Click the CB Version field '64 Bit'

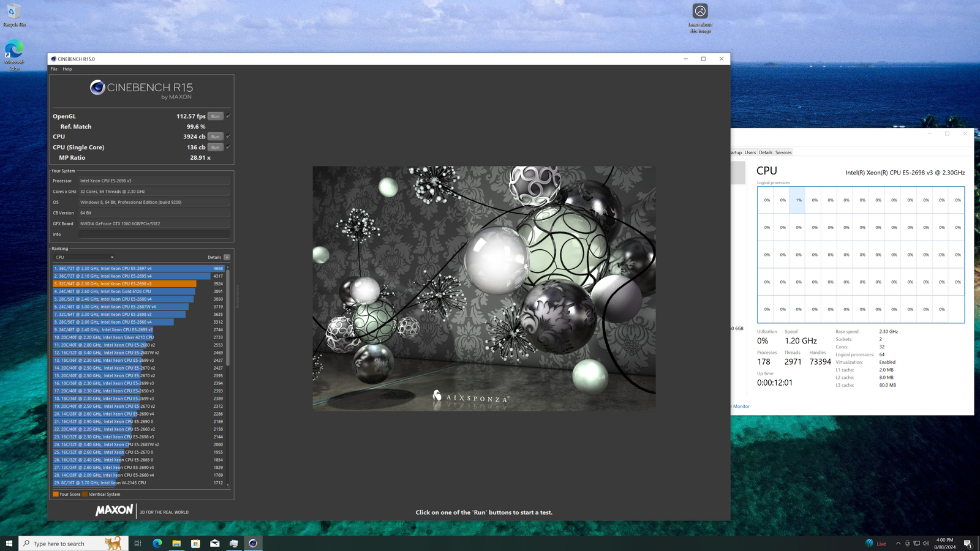tap(154, 213)
